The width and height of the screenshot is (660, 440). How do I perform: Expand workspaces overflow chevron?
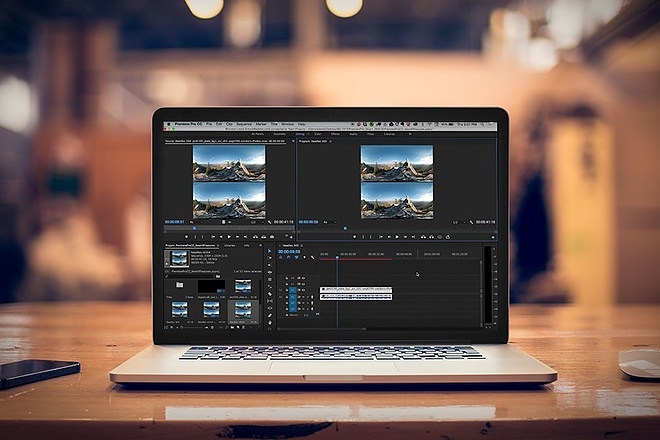pos(410,134)
